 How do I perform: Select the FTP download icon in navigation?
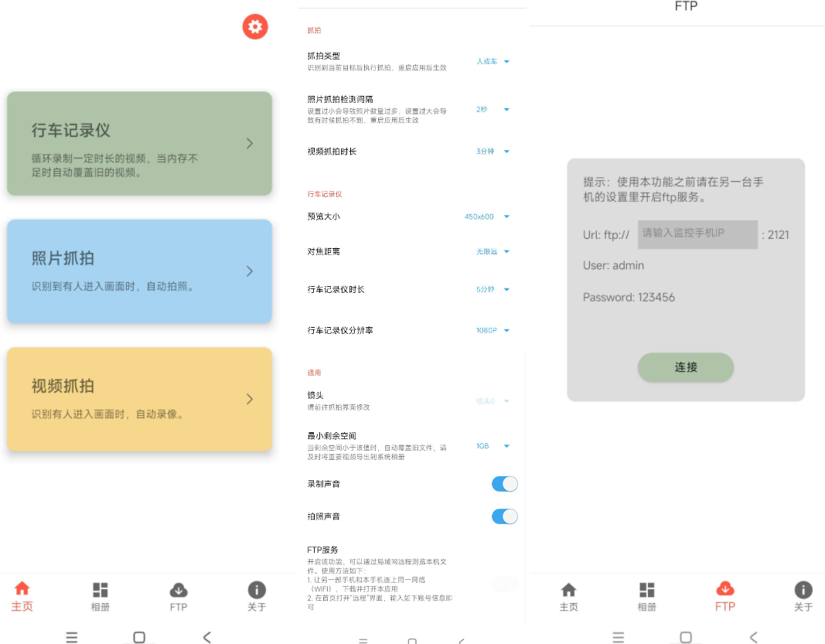[x=179, y=591]
